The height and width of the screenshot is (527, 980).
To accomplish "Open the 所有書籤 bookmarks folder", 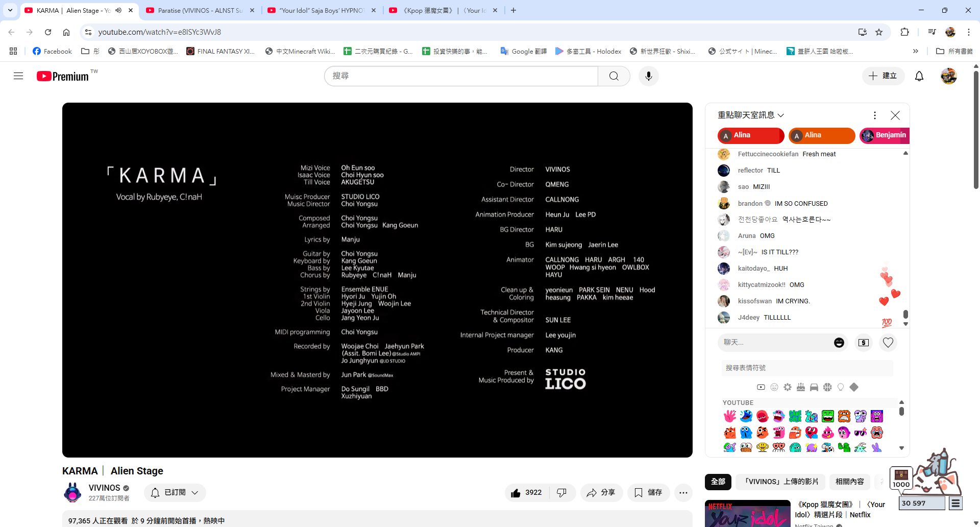I will pos(954,51).
